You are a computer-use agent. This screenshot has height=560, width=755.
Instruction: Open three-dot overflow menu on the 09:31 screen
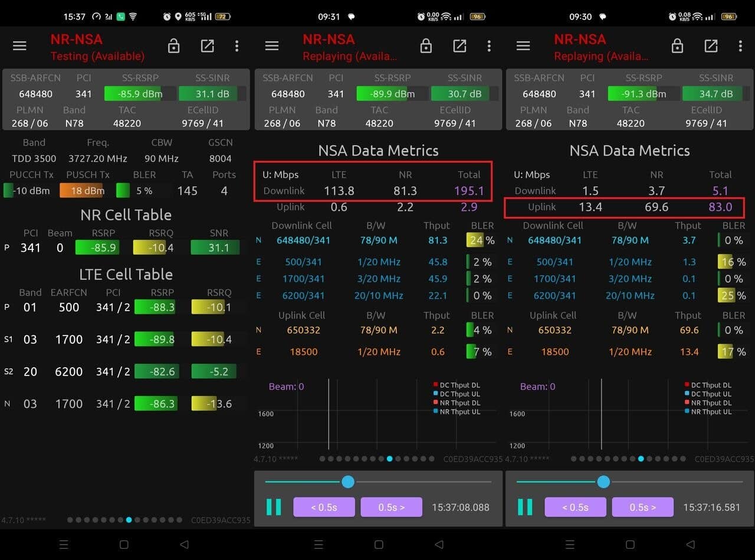click(x=489, y=46)
